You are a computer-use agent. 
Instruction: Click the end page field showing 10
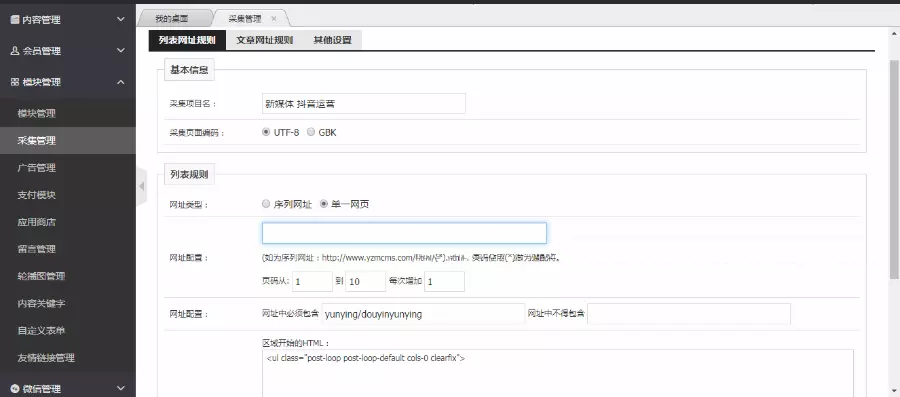pos(365,282)
